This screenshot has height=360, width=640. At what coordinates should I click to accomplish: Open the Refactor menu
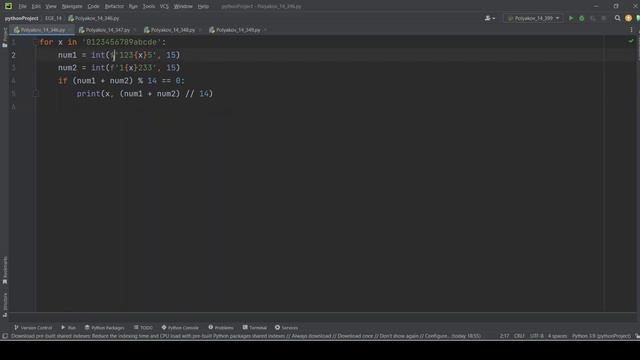point(114,6)
